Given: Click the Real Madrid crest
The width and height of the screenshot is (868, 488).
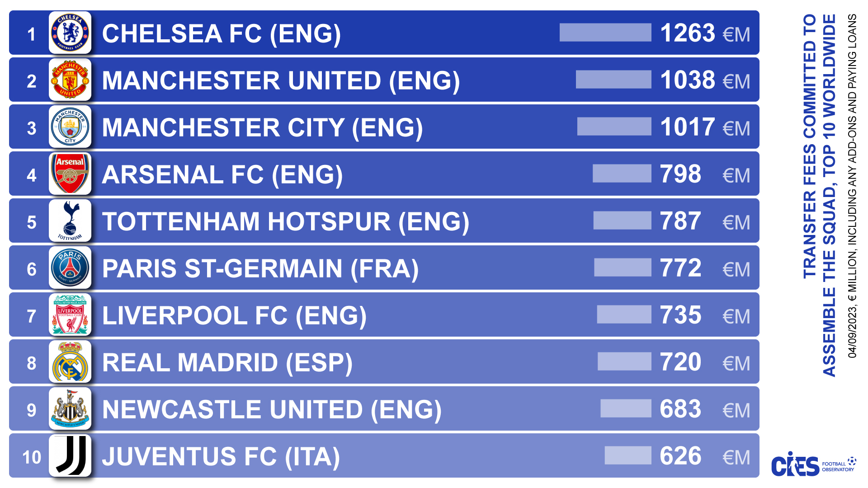Looking at the screenshot, I should click(70, 362).
